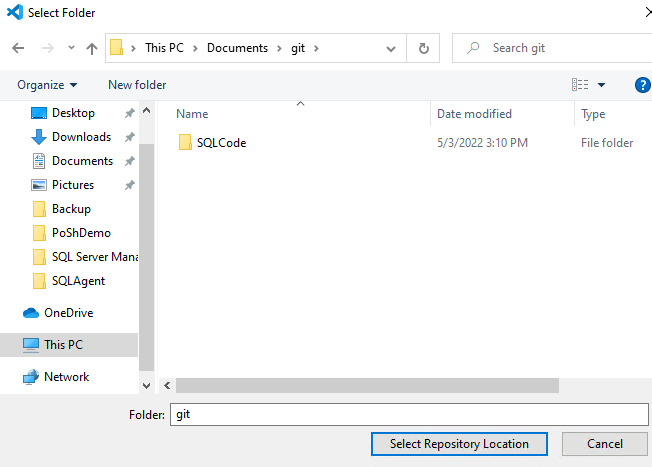
Task: Click the Cancel button
Action: (605, 444)
